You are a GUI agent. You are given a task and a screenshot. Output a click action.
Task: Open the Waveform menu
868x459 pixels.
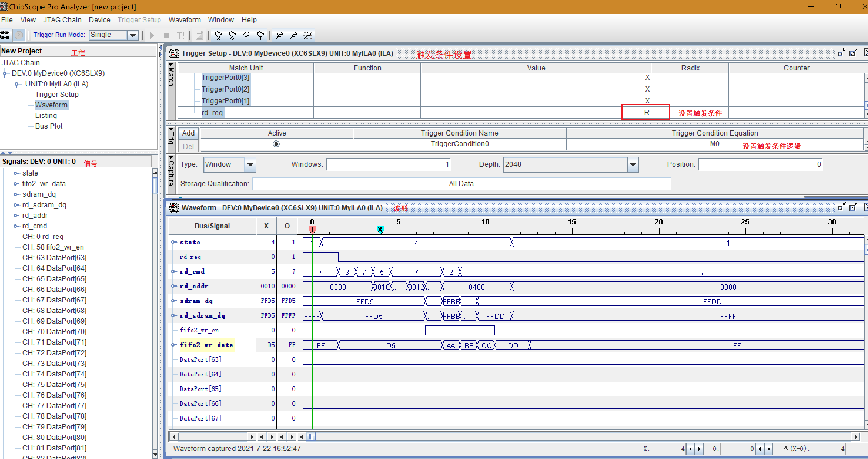tap(184, 20)
